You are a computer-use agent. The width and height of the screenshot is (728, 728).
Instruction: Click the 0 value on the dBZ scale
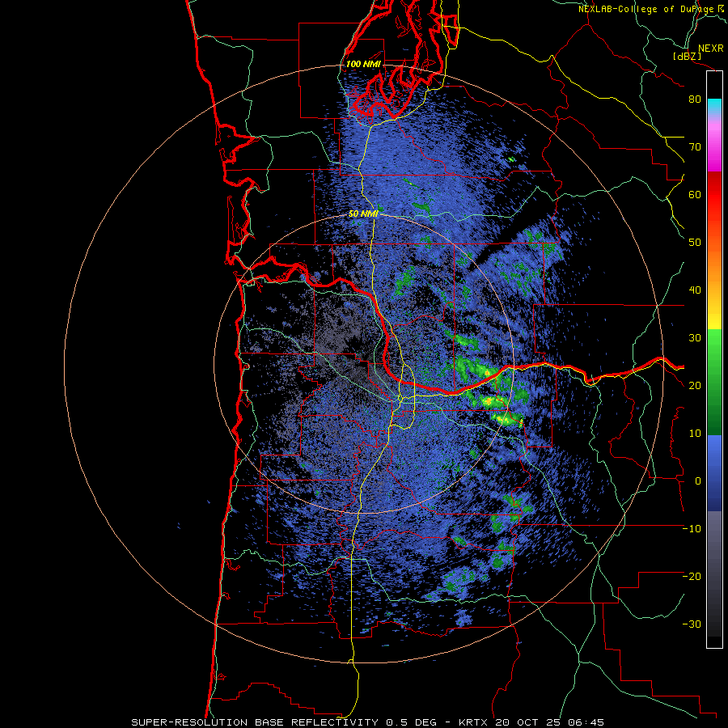[698, 481]
